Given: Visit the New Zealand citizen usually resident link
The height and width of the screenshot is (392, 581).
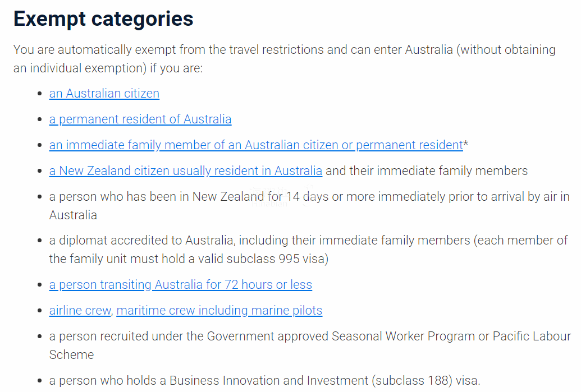Looking at the screenshot, I should [185, 170].
